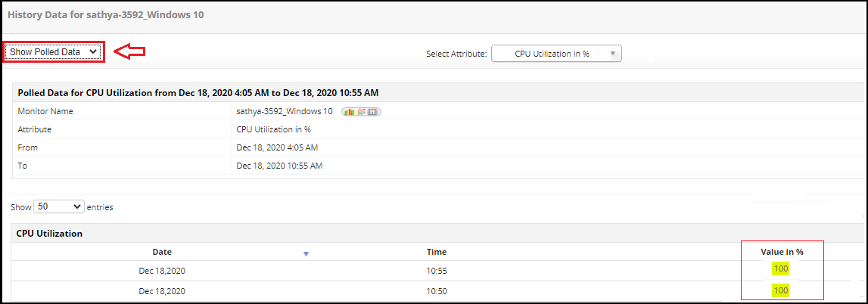
Task: Open the Show Polled Data dropdown
Action: pyautogui.click(x=54, y=51)
